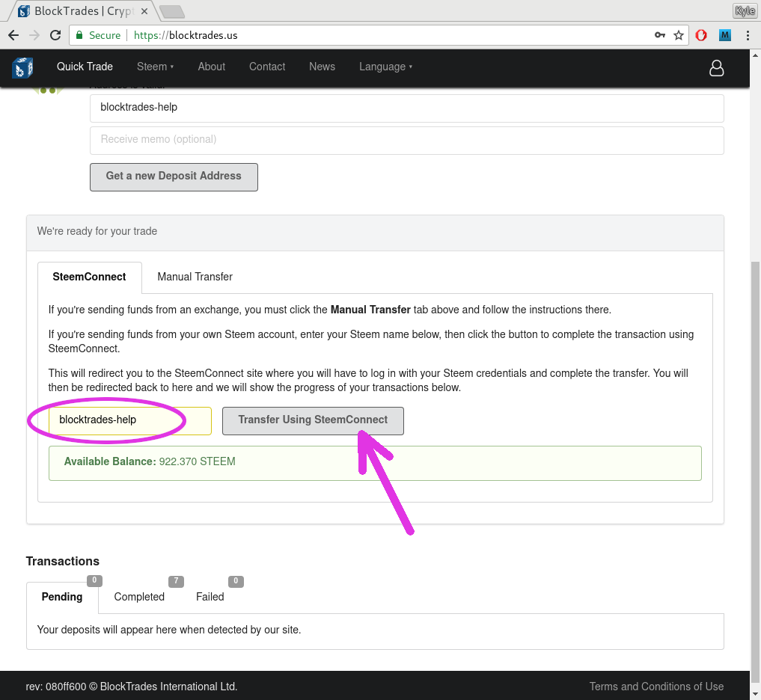This screenshot has height=700, width=761.
Task: Open the user account profile icon
Action: [716, 68]
